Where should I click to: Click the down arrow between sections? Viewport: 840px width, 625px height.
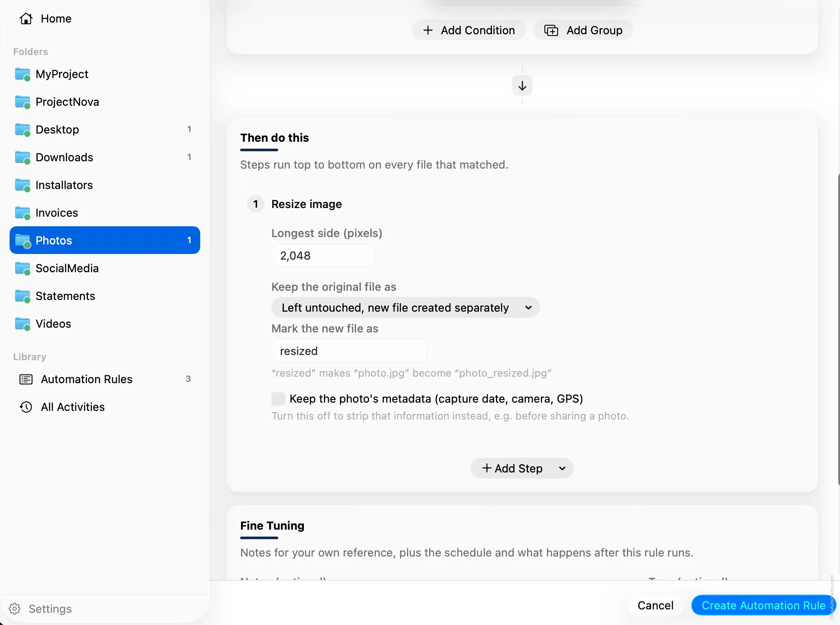(522, 86)
